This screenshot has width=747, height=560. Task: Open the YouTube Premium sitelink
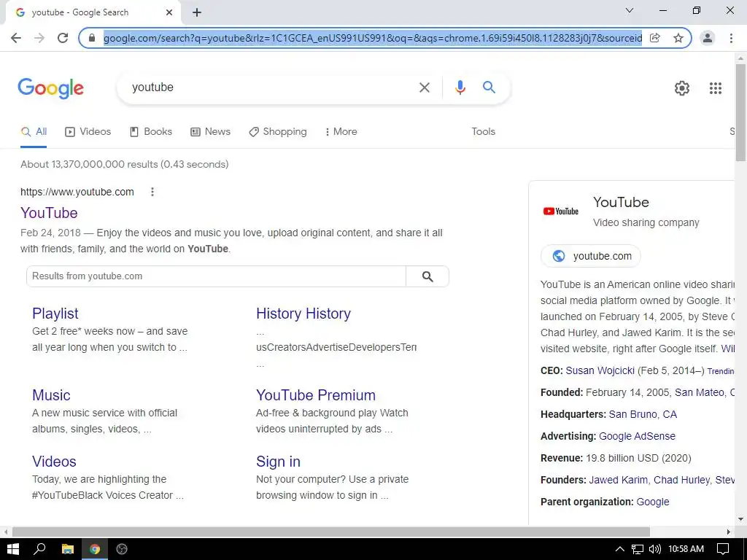pyautogui.click(x=316, y=395)
